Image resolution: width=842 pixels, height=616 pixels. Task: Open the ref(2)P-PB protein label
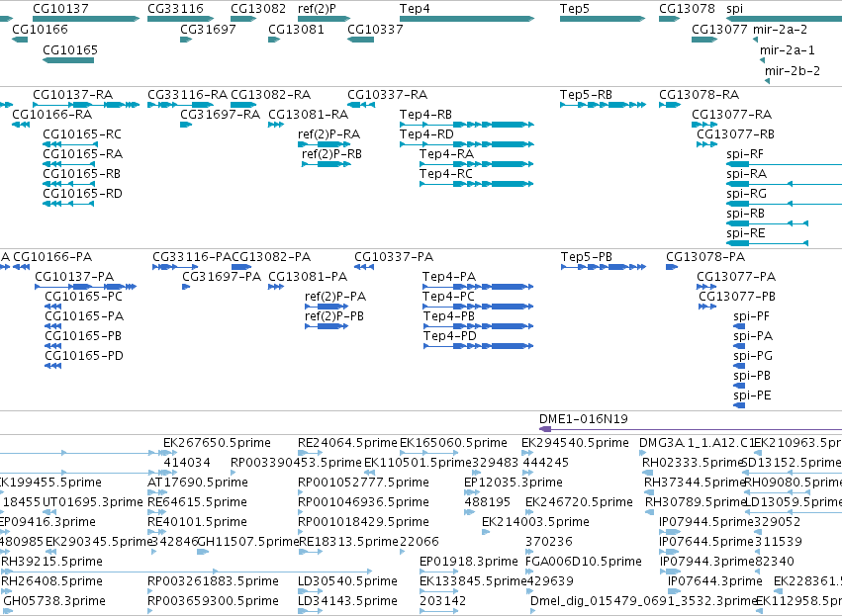(x=334, y=316)
